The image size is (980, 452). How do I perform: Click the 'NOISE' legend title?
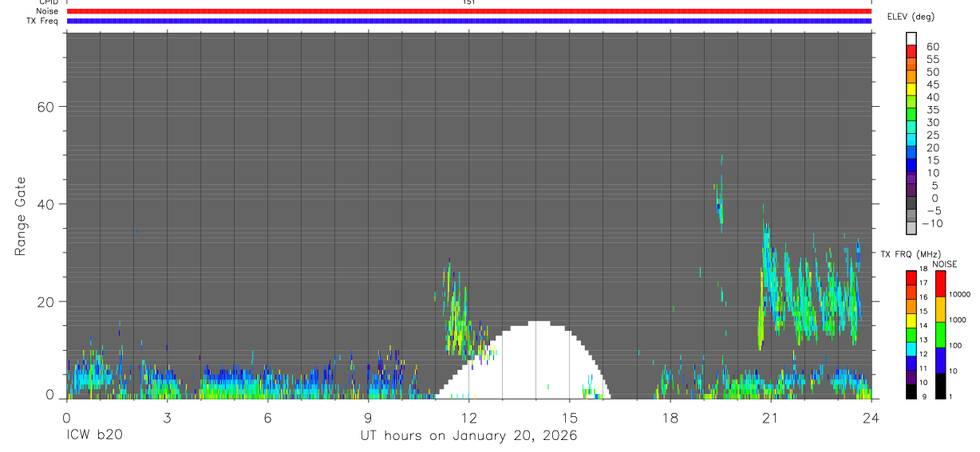tap(944, 264)
